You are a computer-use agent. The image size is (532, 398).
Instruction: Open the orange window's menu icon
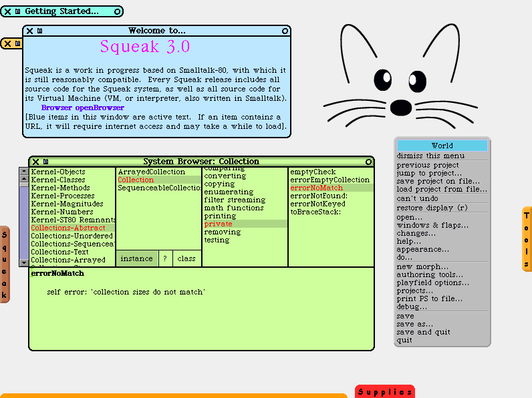point(17,43)
